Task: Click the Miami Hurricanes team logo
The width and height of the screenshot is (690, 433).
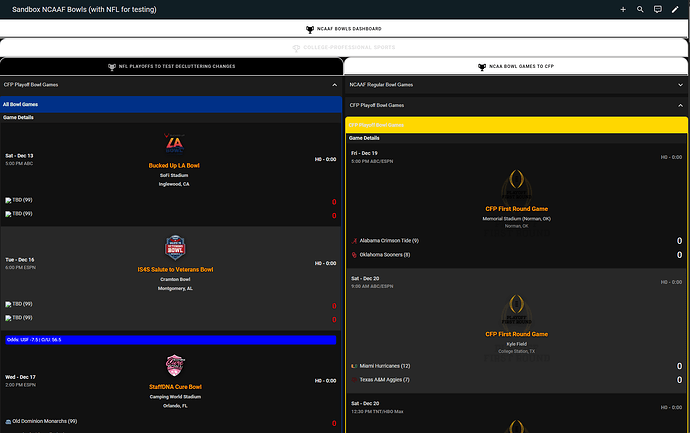Action: [x=354, y=366]
